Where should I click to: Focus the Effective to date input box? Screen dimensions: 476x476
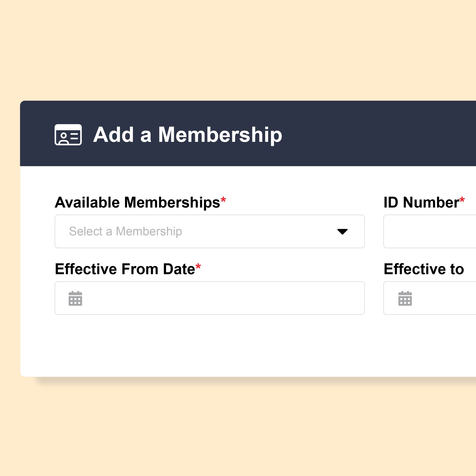pyautogui.click(x=430, y=298)
